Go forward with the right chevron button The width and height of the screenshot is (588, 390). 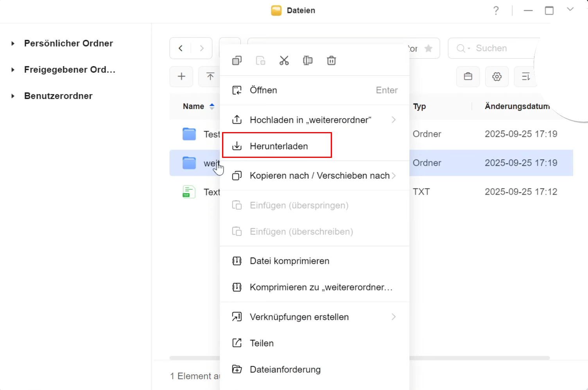202,48
